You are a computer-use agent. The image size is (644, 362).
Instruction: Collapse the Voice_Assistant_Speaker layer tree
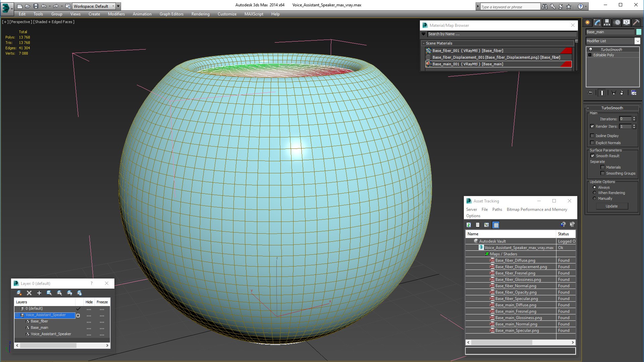pos(17,315)
